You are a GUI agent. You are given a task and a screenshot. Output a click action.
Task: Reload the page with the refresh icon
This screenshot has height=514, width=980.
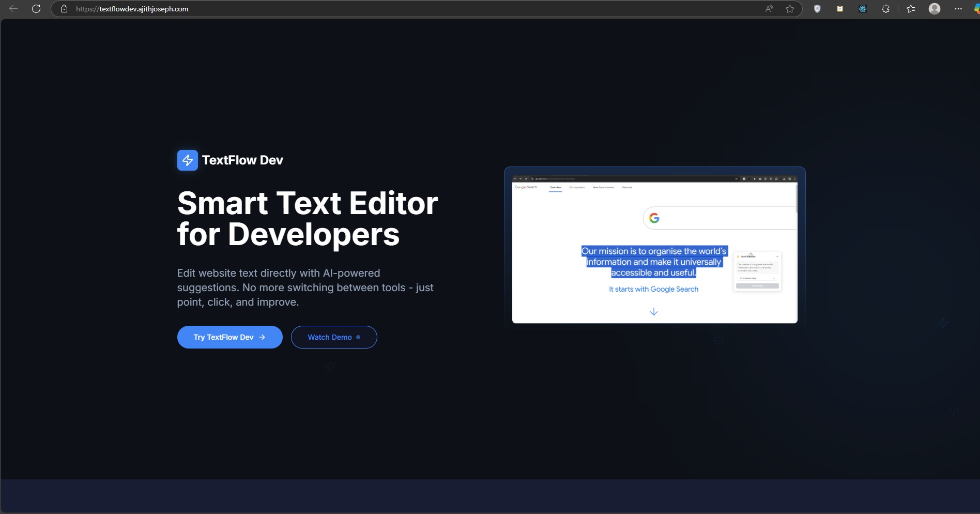click(36, 9)
